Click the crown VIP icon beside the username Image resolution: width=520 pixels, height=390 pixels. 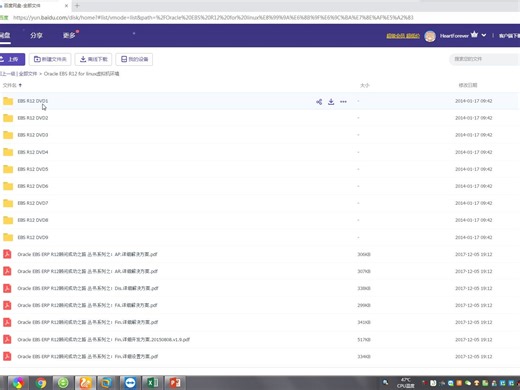(474, 34)
